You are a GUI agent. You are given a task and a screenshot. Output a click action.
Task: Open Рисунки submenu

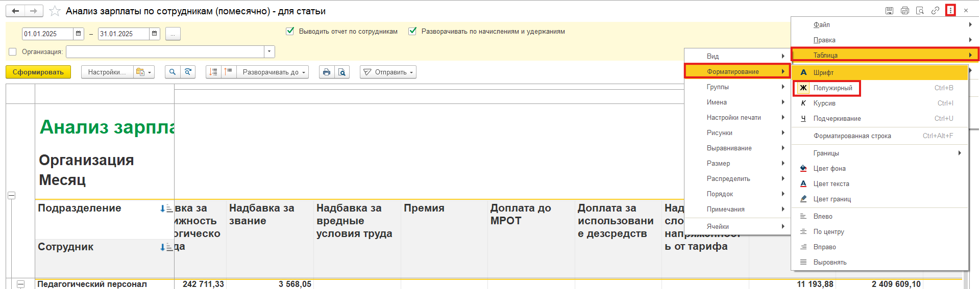click(737, 133)
